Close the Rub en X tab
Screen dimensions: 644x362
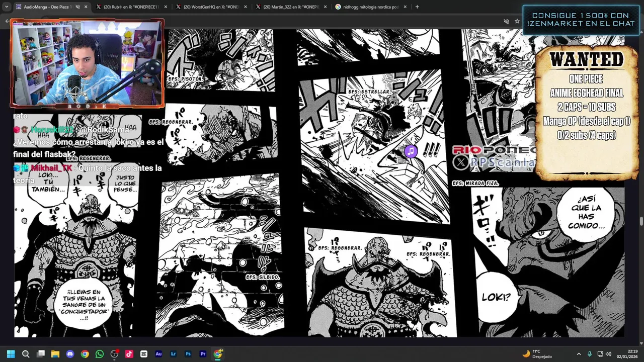pos(166,7)
